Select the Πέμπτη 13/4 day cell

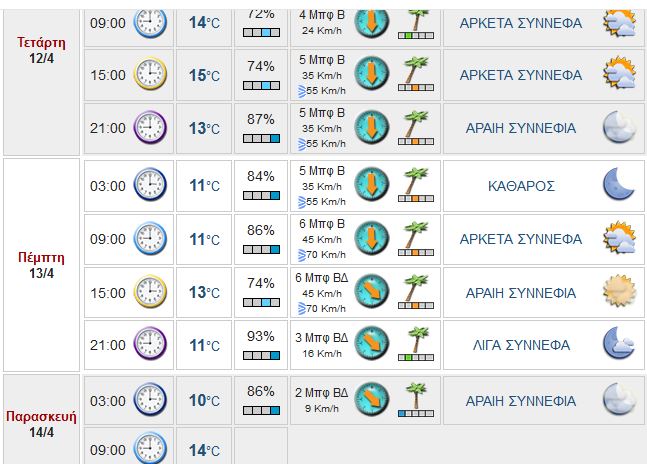pos(41,265)
